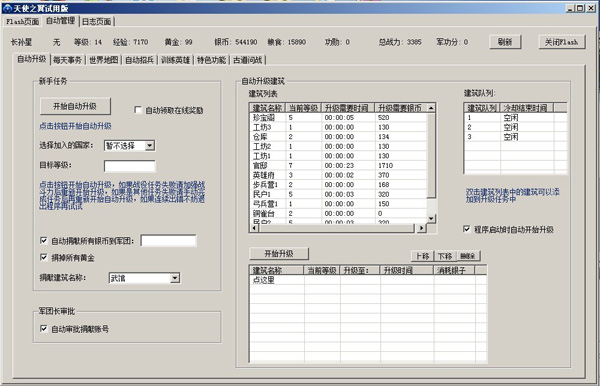Click building list horizontal scroll right arrow
Screen dimensions: 600x386
(421, 228)
